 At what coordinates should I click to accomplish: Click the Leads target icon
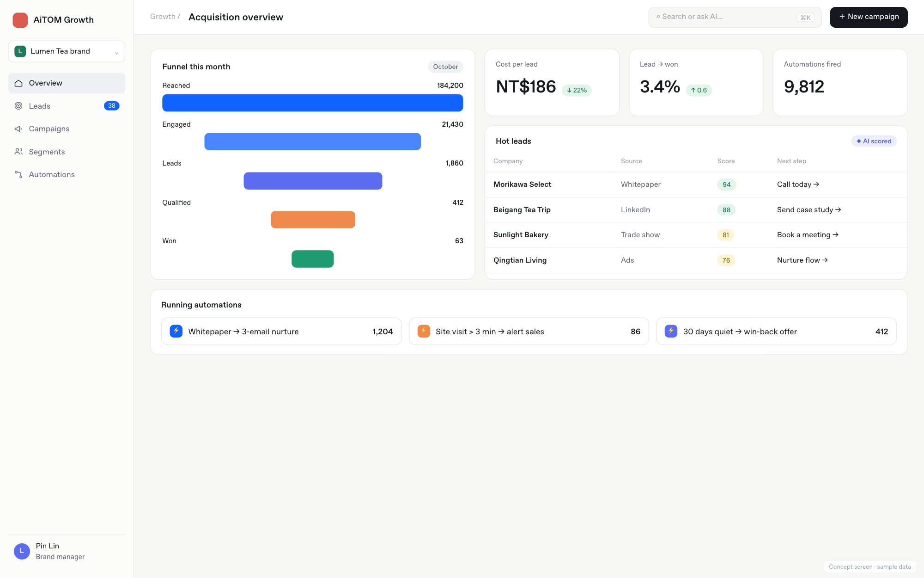[18, 106]
